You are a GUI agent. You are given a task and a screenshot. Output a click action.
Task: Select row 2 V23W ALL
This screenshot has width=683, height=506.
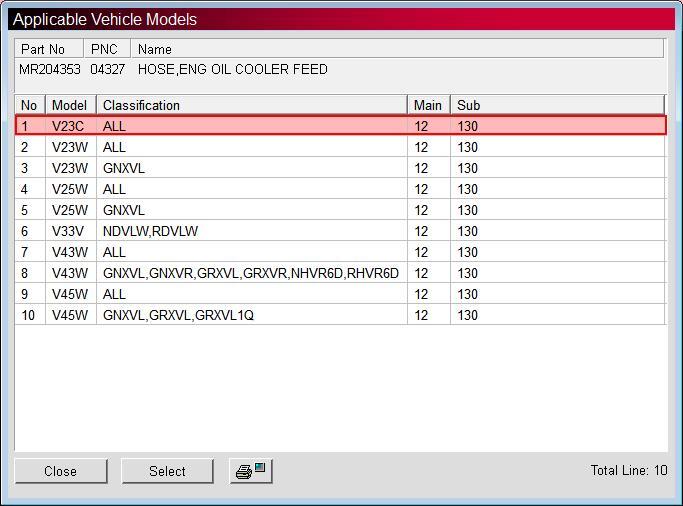coord(341,147)
